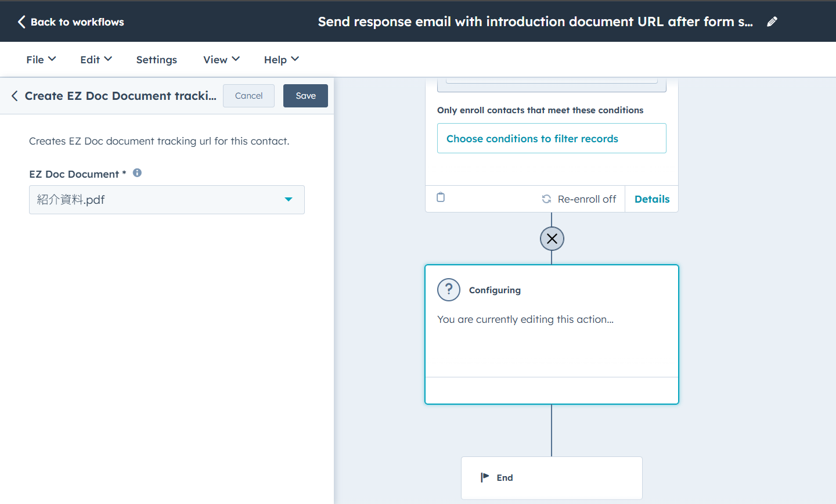Expand the View dropdown menu
The width and height of the screenshot is (836, 504).
pyautogui.click(x=221, y=59)
